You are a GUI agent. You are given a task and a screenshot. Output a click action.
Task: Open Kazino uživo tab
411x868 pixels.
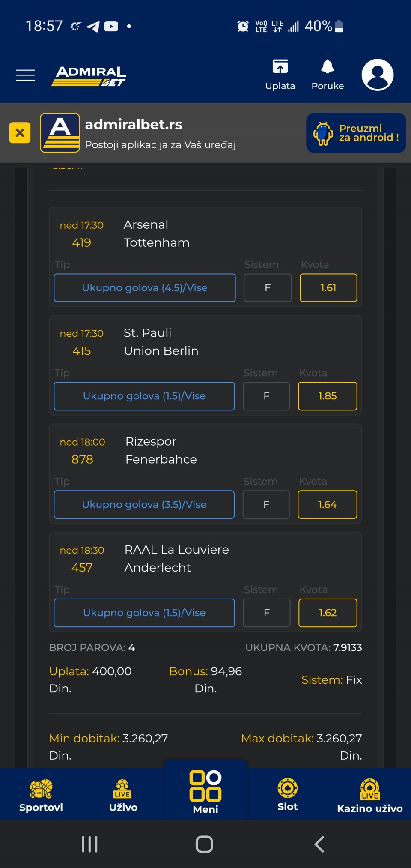369,795
